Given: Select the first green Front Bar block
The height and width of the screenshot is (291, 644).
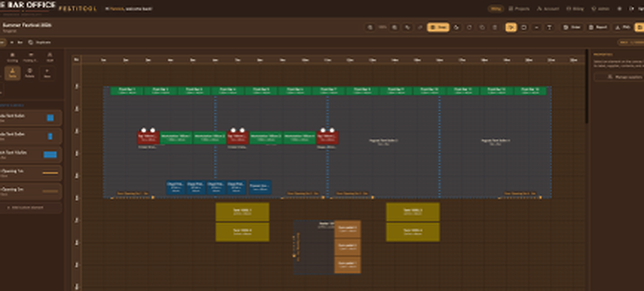Looking at the screenshot, I should [127, 90].
